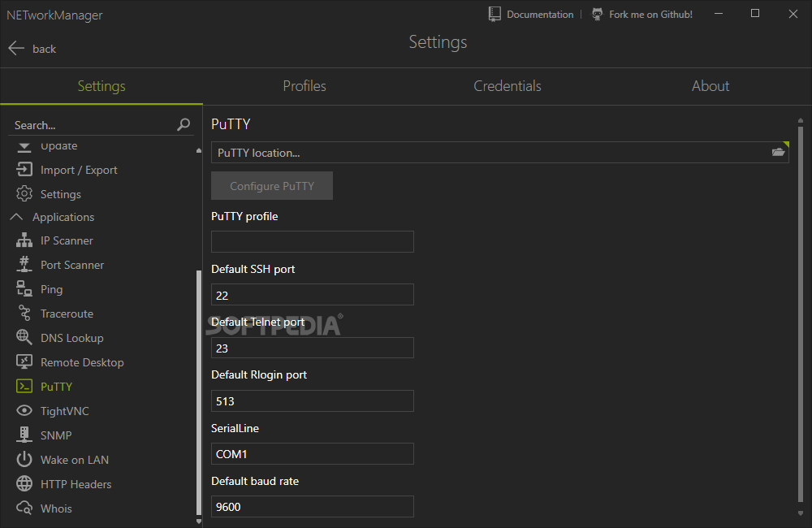
Task: Click the Default Rlogin port field
Action: (313, 400)
